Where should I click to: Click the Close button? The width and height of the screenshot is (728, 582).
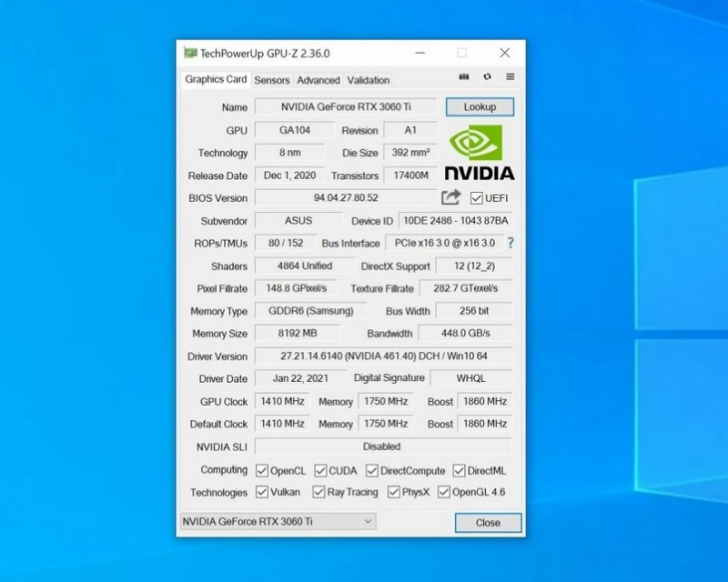click(x=488, y=523)
